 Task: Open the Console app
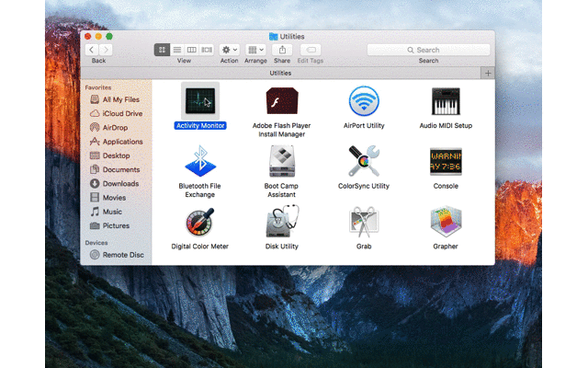point(446,161)
